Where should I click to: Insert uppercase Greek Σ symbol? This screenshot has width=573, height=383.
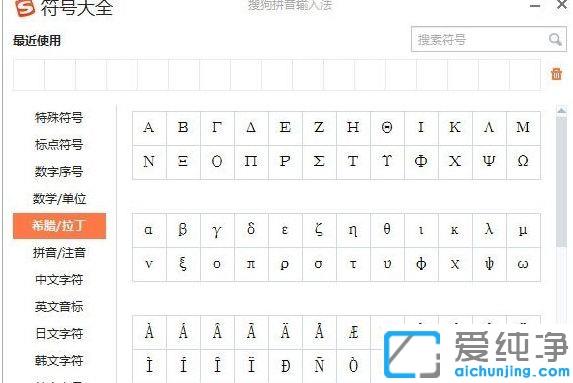point(319,162)
